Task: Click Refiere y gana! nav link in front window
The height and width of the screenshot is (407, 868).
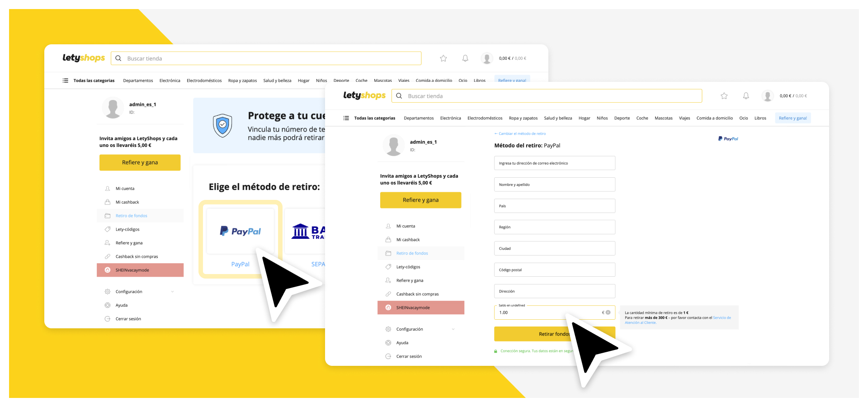Action: tap(793, 118)
